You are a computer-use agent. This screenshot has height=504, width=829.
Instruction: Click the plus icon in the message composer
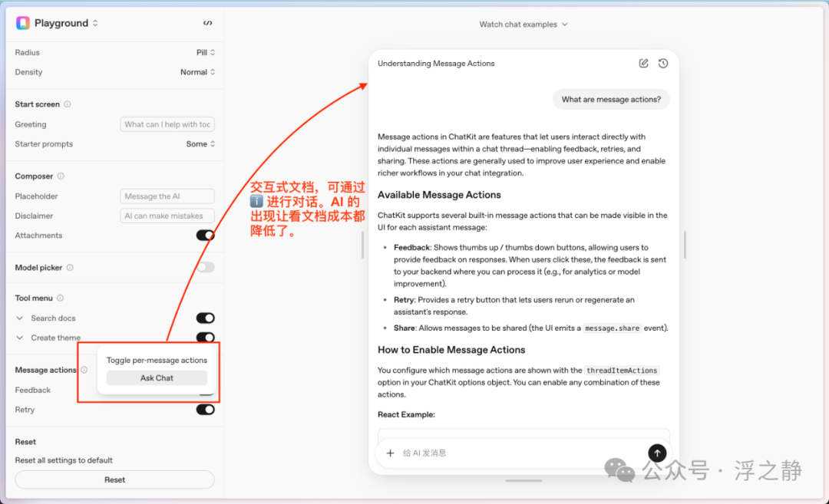pyautogui.click(x=390, y=453)
